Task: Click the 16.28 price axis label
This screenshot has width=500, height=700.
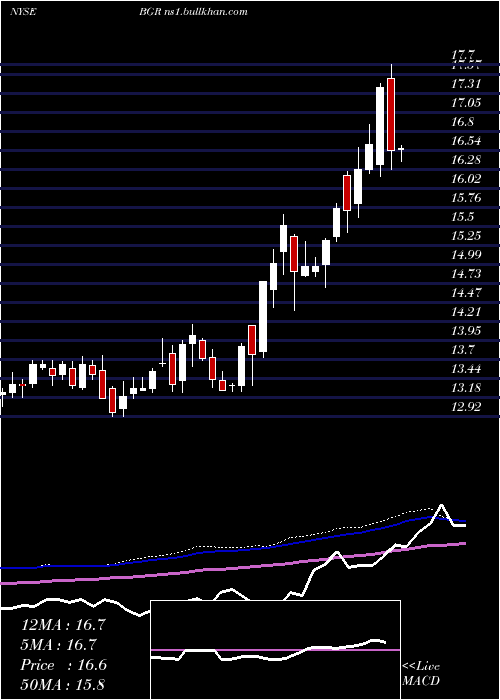Action: tap(466, 159)
